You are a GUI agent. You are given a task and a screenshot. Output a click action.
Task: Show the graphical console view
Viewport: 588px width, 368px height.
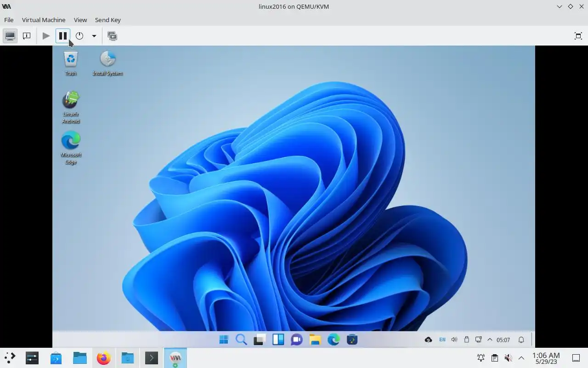point(10,36)
